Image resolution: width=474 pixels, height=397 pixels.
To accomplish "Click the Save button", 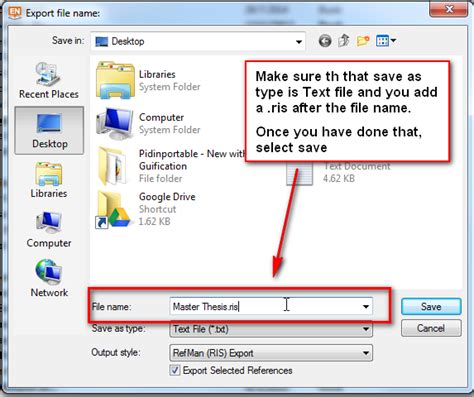I will (x=431, y=306).
